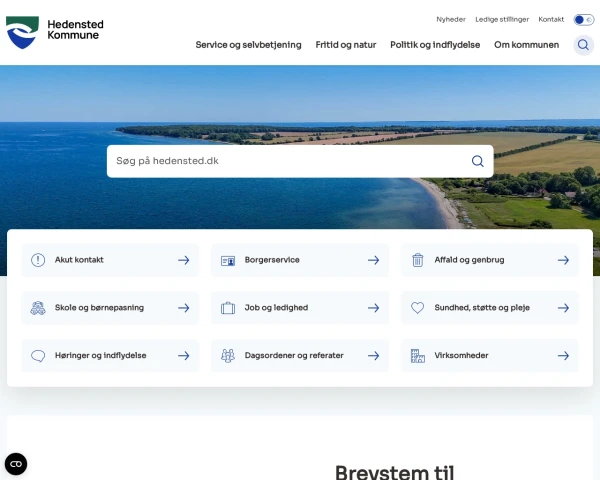
Task: Open the Ledige stillinger link
Action: [502, 19]
